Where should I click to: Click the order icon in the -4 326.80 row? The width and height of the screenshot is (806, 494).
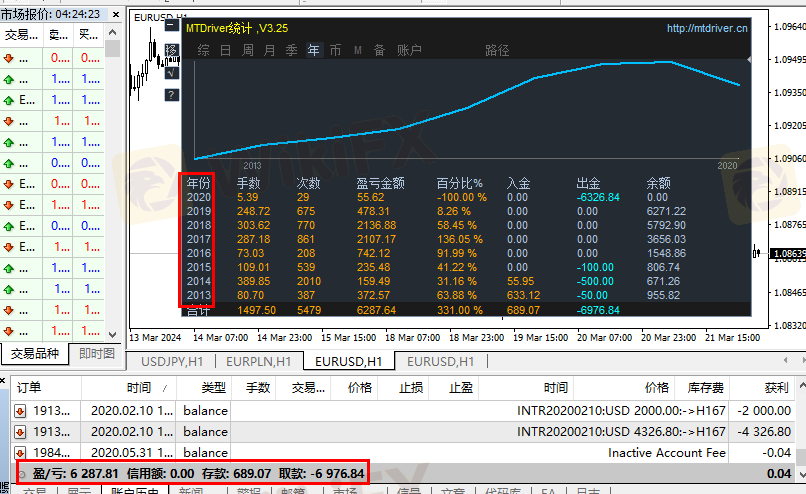(20, 432)
